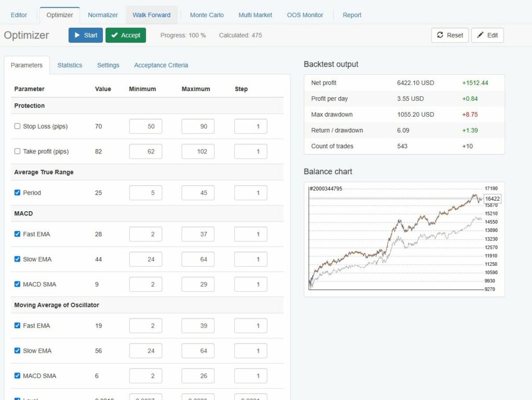Click the checkmark icon on Accept button

[115, 35]
